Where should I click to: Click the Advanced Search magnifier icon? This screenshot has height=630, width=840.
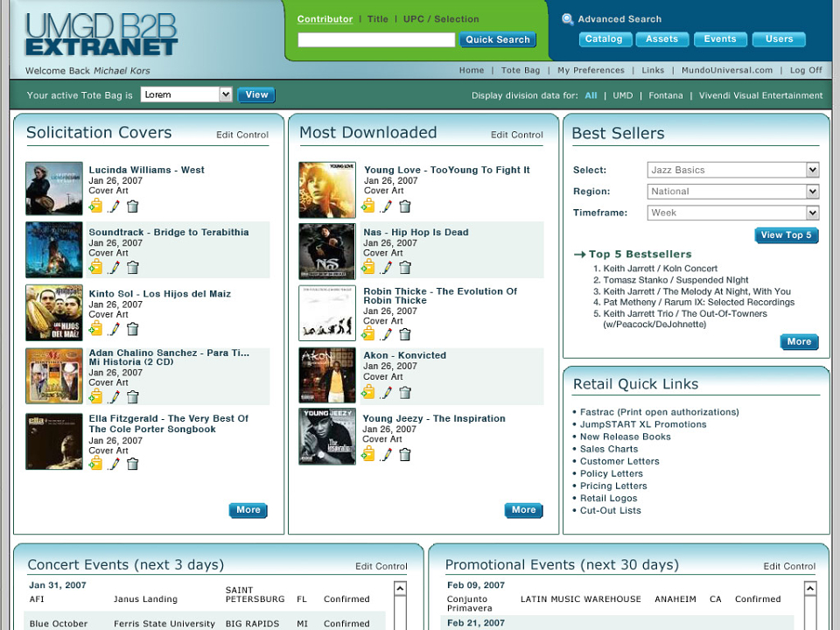tap(567, 19)
